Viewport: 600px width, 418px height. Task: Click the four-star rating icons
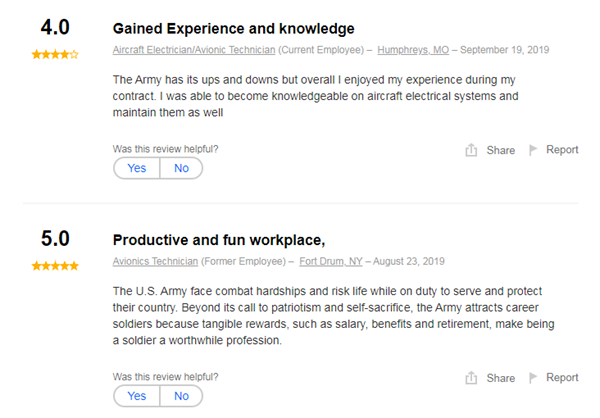pos(55,54)
